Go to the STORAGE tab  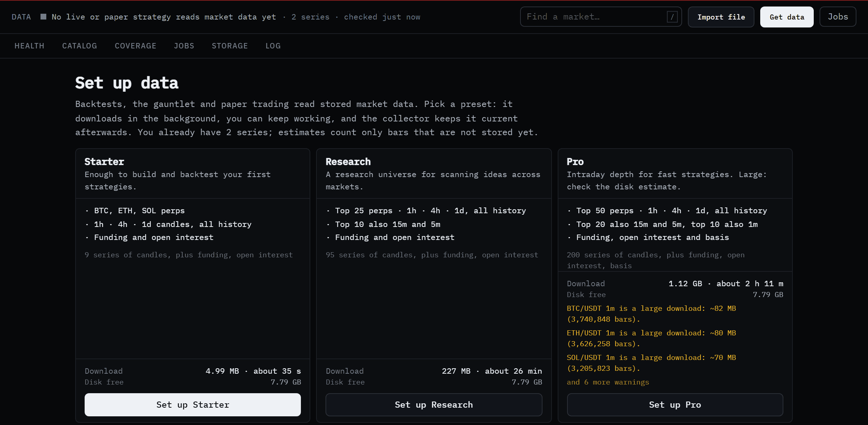click(x=230, y=46)
